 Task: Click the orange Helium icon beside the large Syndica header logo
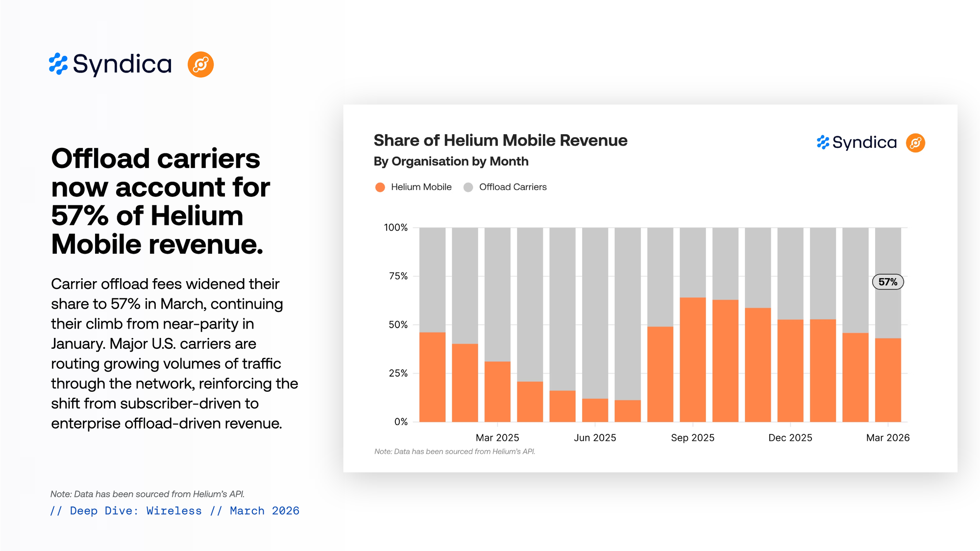click(200, 64)
